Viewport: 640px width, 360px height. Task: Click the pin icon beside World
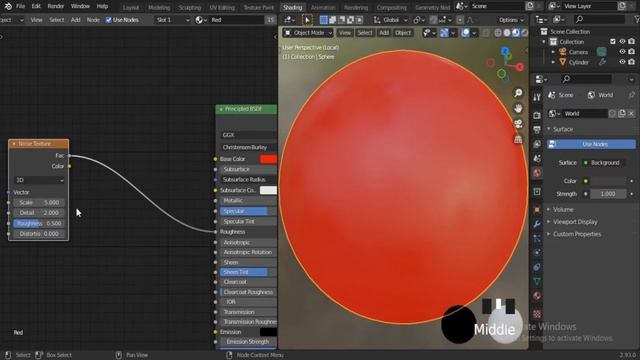point(631,95)
